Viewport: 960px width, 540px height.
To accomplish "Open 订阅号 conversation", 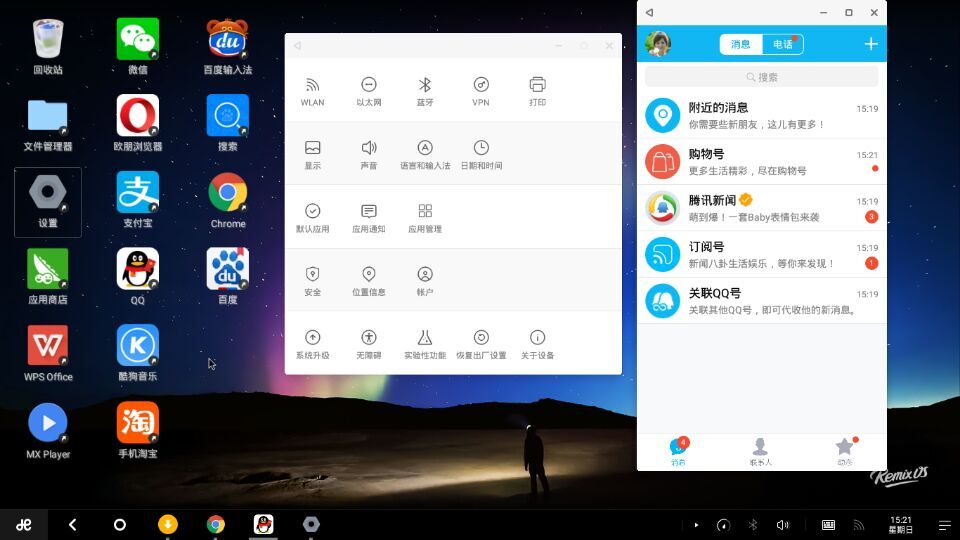I will [x=762, y=255].
